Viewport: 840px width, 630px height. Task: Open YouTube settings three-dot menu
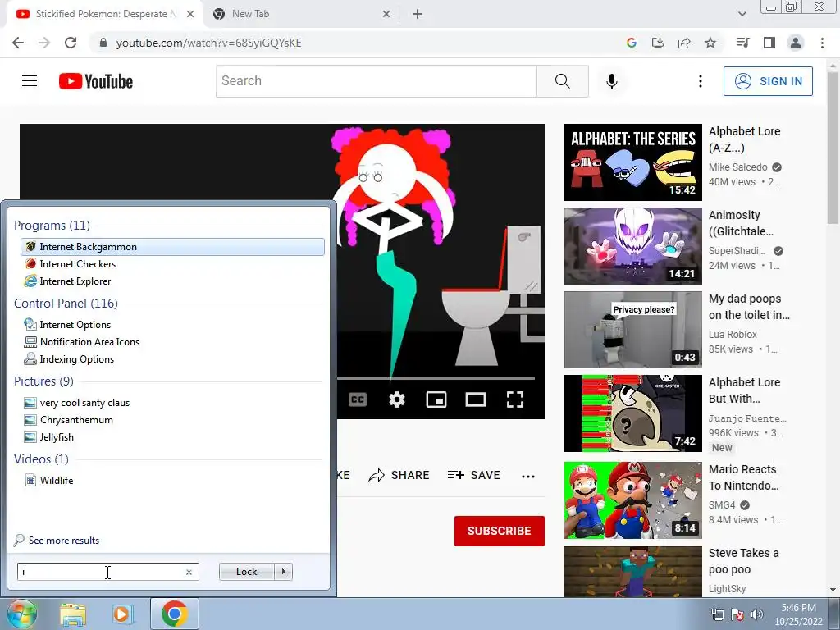point(701,81)
